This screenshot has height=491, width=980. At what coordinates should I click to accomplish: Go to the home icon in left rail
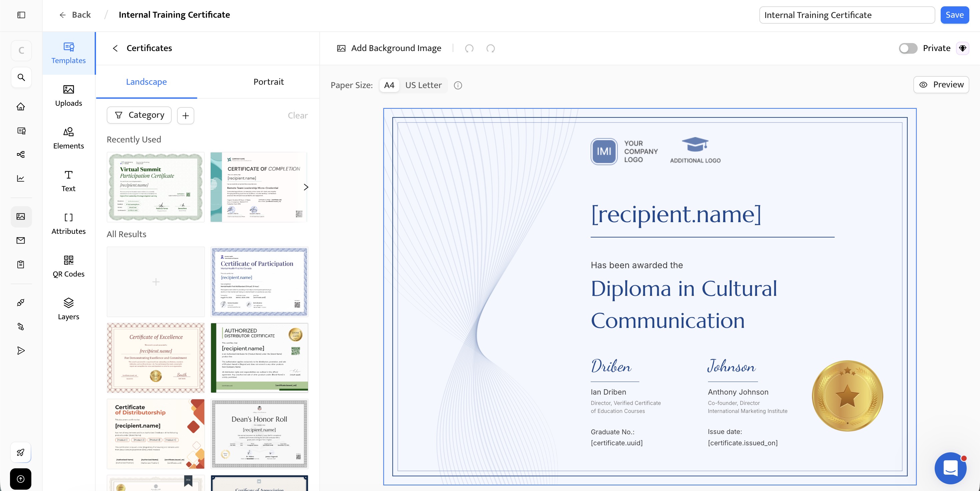coord(21,107)
